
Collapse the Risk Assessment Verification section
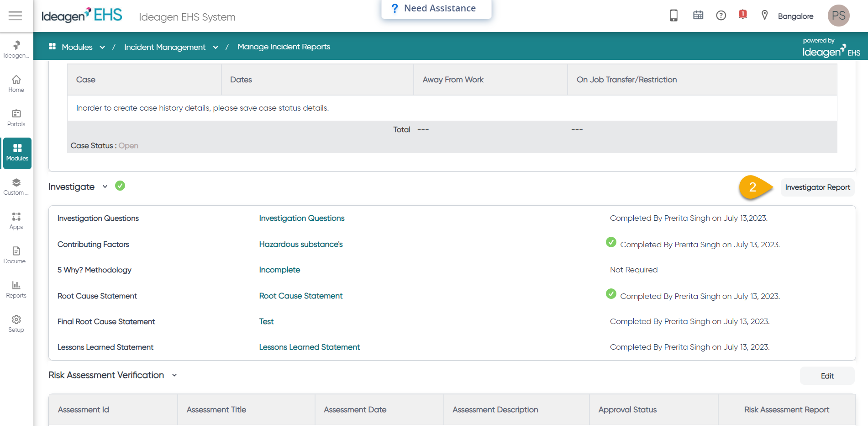[174, 375]
